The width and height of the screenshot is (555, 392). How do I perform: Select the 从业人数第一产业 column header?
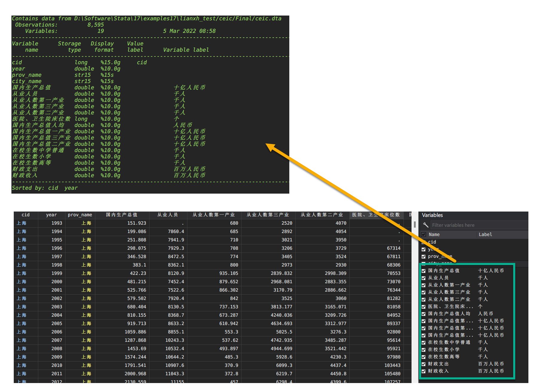coord(213,215)
